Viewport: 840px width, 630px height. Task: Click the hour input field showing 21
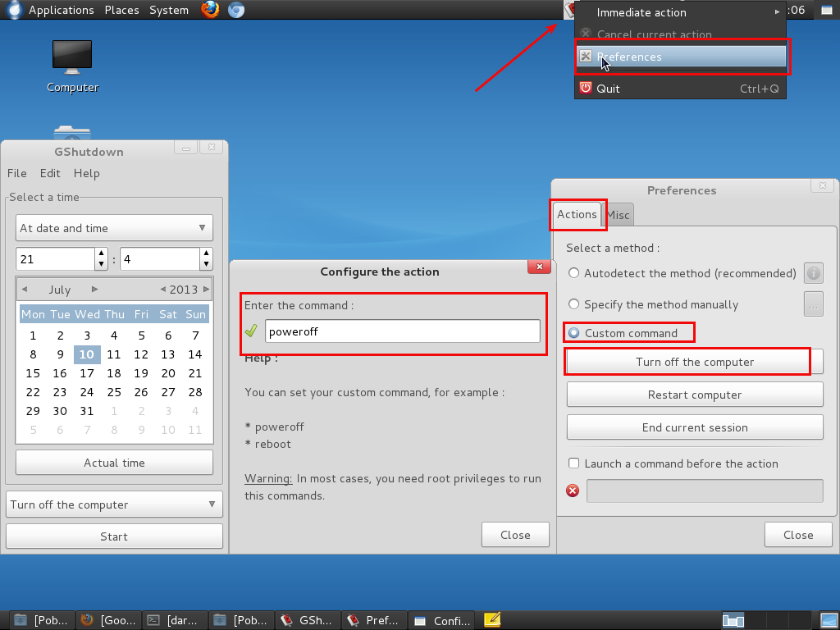coord(56,259)
